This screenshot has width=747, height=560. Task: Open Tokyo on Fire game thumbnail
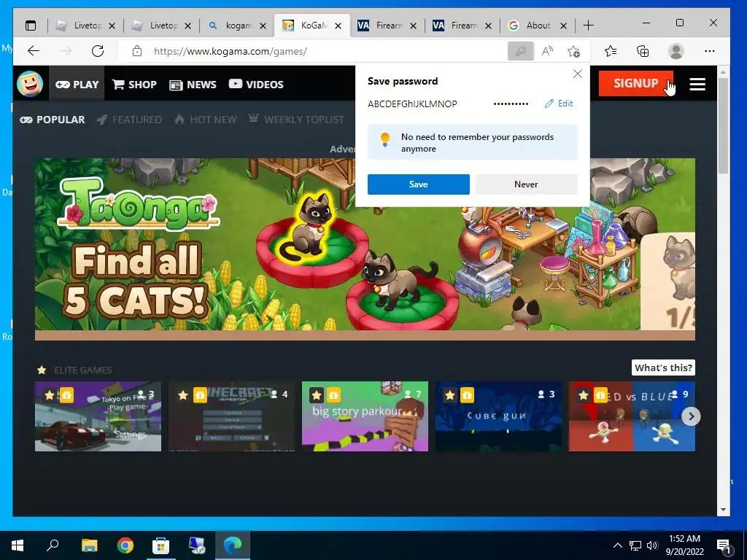click(x=98, y=416)
